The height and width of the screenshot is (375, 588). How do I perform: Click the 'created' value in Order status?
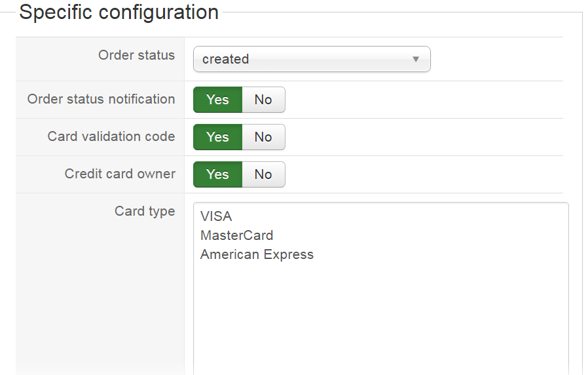[x=226, y=59]
